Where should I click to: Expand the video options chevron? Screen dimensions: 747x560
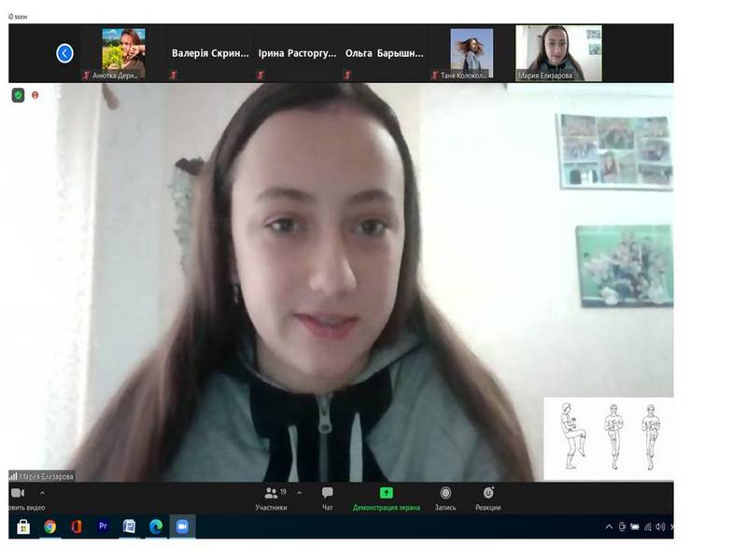[x=42, y=493]
